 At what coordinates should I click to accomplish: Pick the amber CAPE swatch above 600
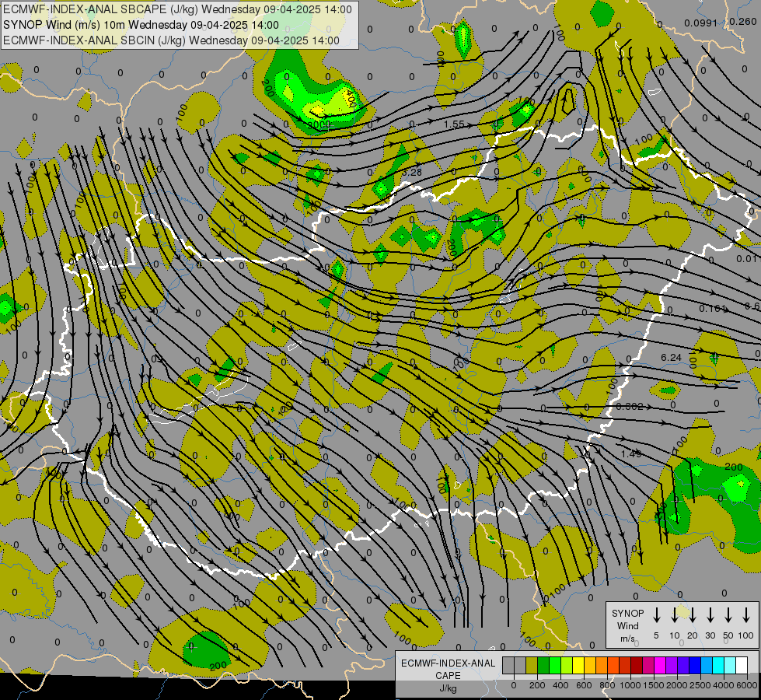pos(590,665)
